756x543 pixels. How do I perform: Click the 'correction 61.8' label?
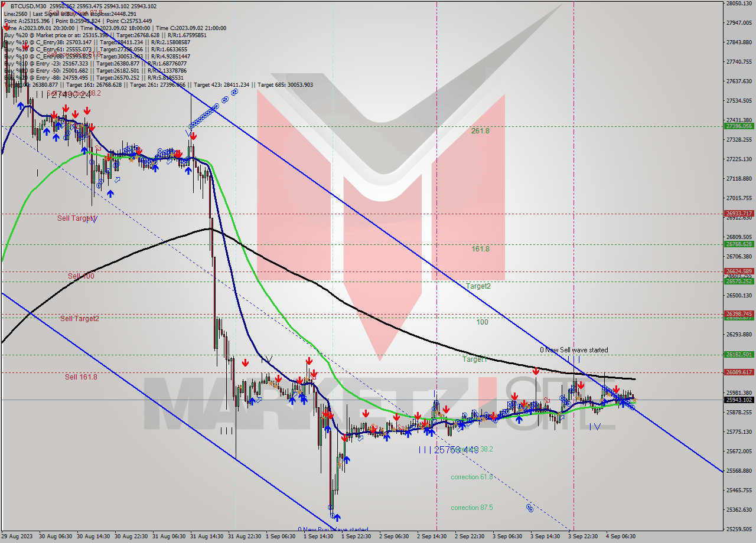[472, 477]
